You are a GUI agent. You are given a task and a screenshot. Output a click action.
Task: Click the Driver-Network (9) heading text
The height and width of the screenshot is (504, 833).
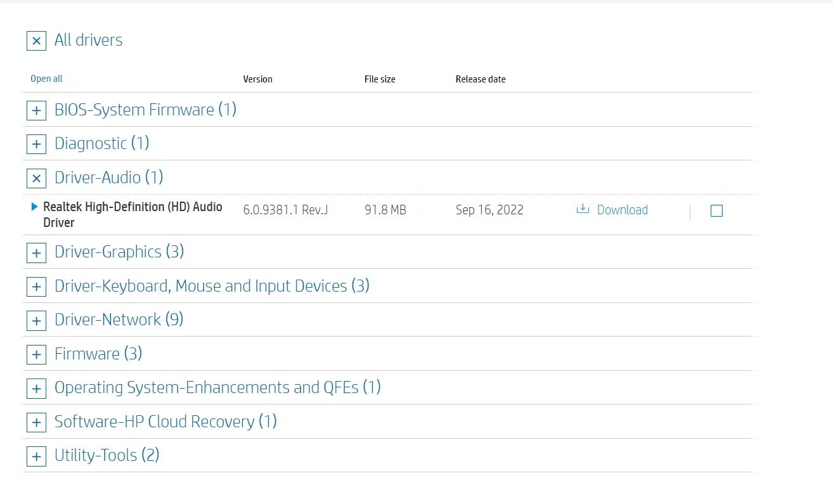click(119, 320)
